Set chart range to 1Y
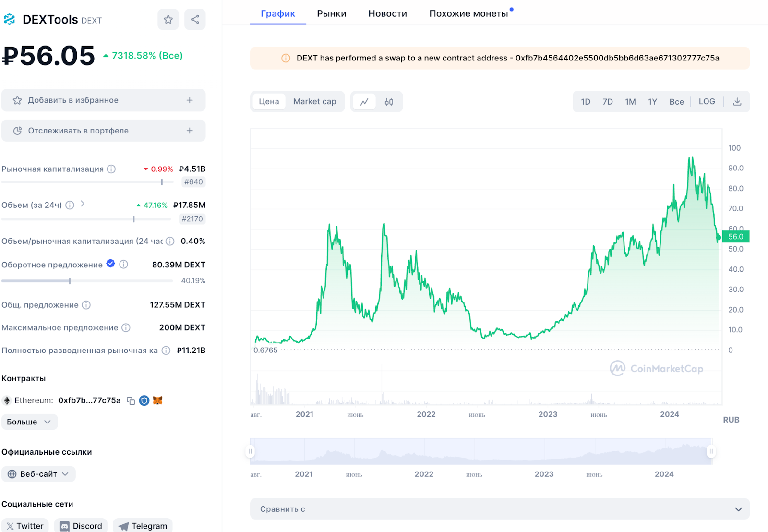The height and width of the screenshot is (532, 768). [x=652, y=102]
